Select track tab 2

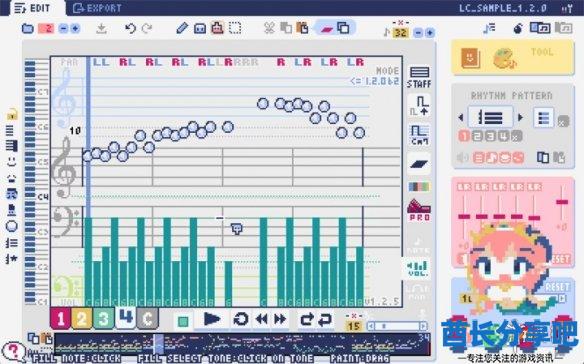(x=82, y=319)
